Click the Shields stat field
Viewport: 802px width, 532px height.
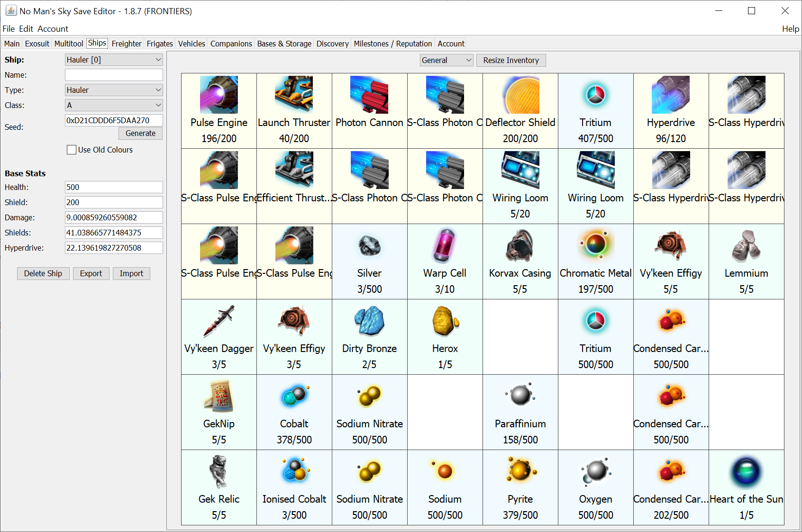[114, 233]
